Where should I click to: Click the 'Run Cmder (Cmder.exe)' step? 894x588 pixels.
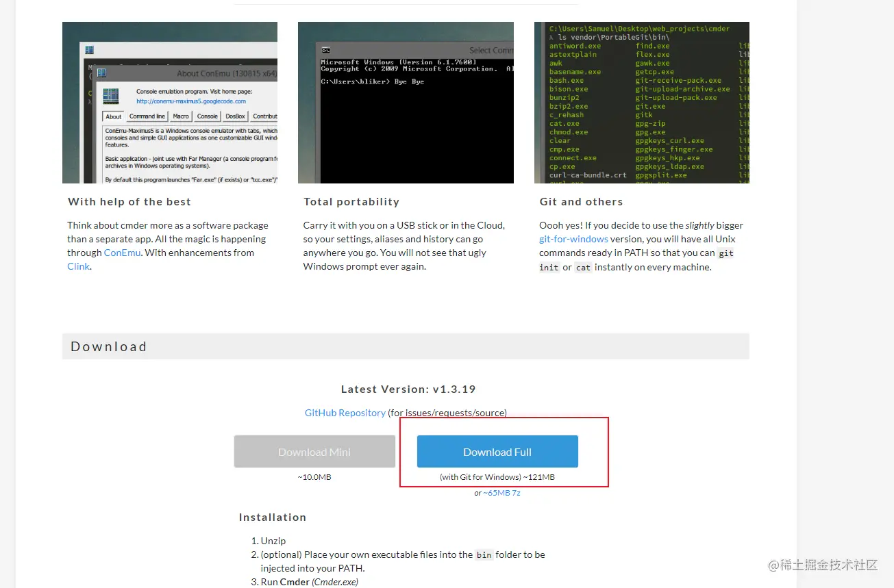pos(310,582)
